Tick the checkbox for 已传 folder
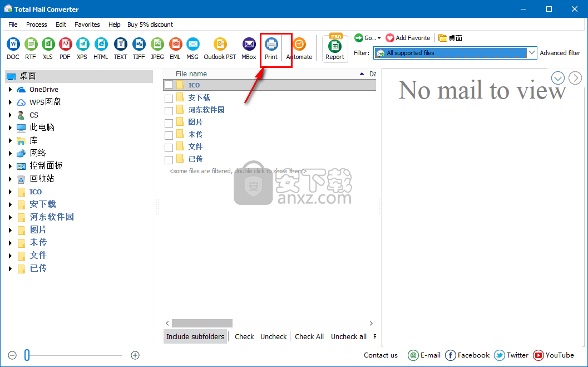This screenshot has width=588, height=367. [169, 160]
